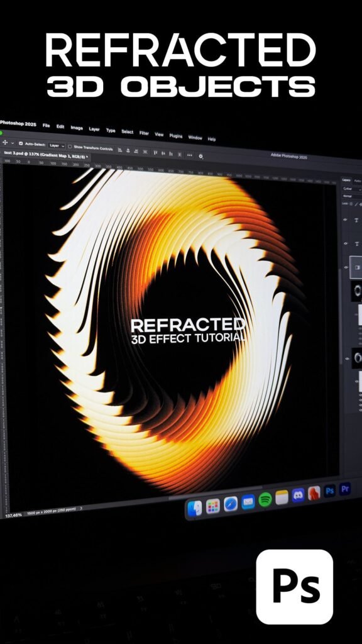This screenshot has width=362, height=644.
Task: Switch to the Layers panel tab
Action: 346,180
